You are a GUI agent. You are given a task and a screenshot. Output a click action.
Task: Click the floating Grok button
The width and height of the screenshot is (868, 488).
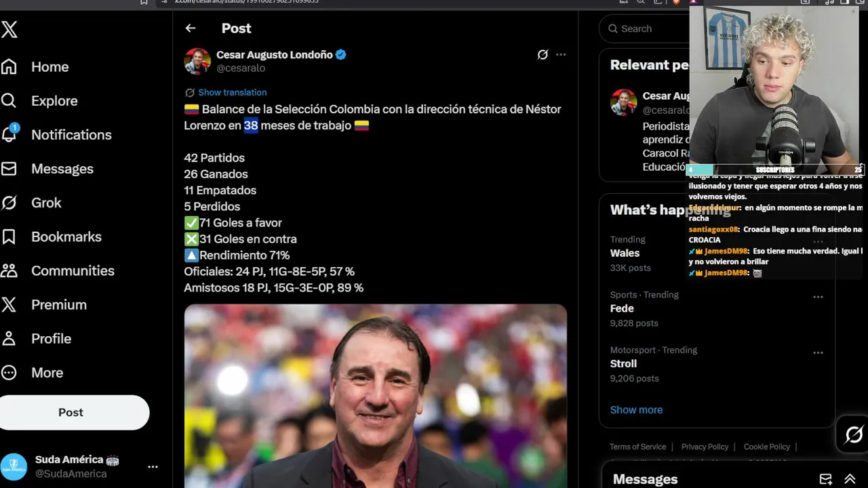[x=853, y=434]
